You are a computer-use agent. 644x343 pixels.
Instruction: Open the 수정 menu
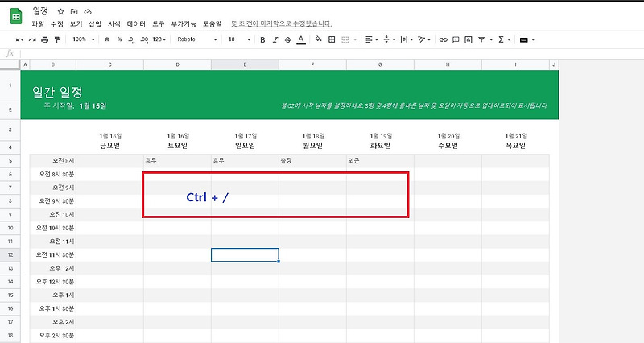coord(56,24)
